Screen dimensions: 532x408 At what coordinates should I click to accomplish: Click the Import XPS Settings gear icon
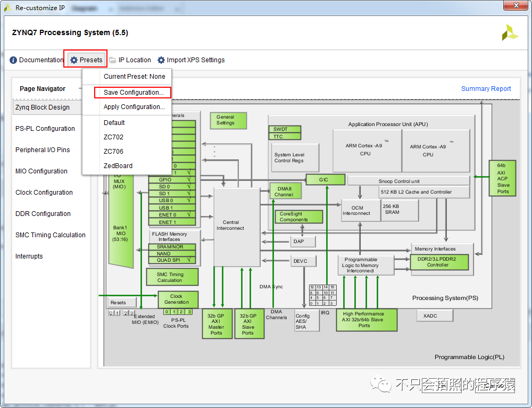tap(161, 60)
